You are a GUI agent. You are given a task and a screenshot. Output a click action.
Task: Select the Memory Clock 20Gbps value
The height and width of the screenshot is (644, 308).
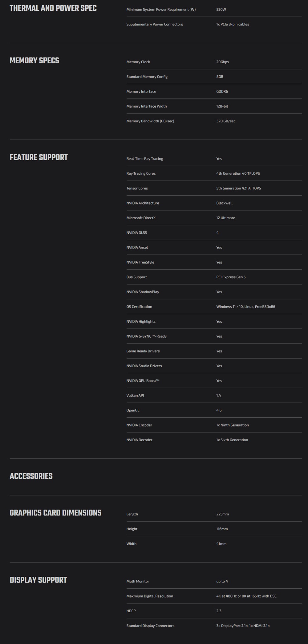pyautogui.click(x=222, y=62)
